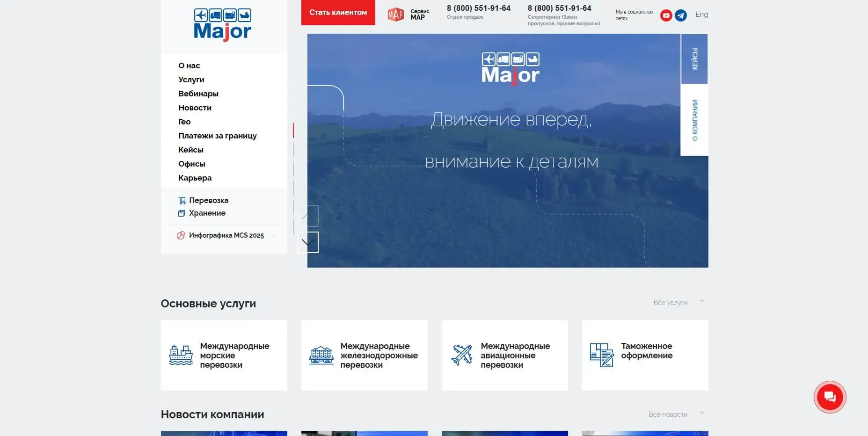Image resolution: width=868 pixels, height=436 pixels.
Task: Click the ship icon for sea freight
Action: tap(181, 356)
